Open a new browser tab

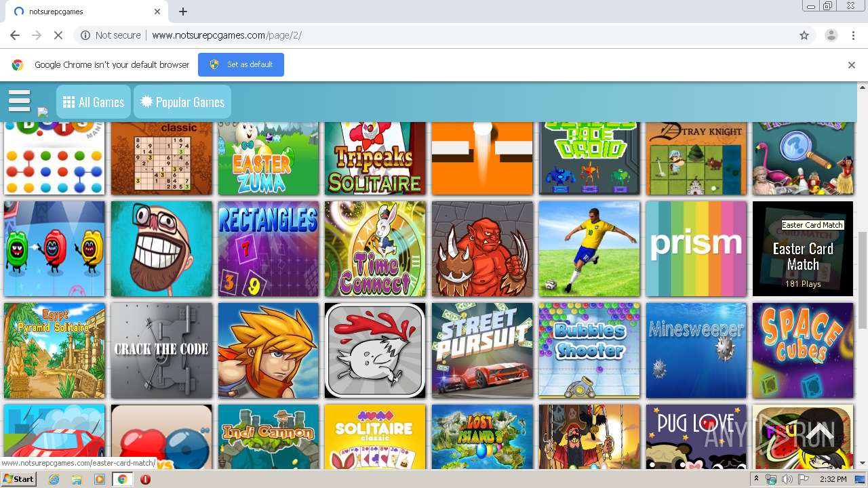183,12
